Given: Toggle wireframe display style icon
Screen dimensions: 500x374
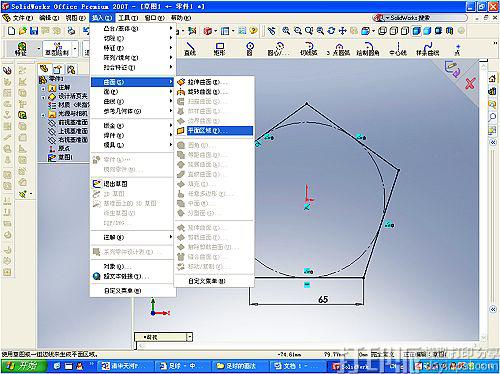Looking at the screenshot, I should tap(383, 31).
